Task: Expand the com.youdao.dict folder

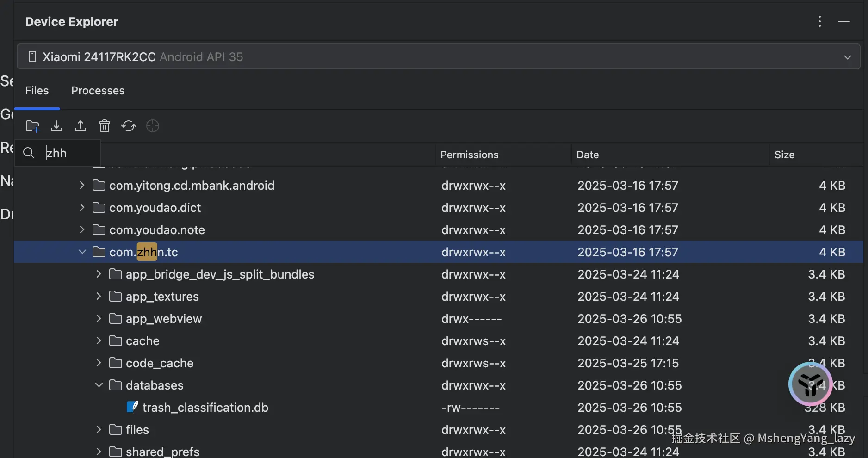Action: click(82, 207)
